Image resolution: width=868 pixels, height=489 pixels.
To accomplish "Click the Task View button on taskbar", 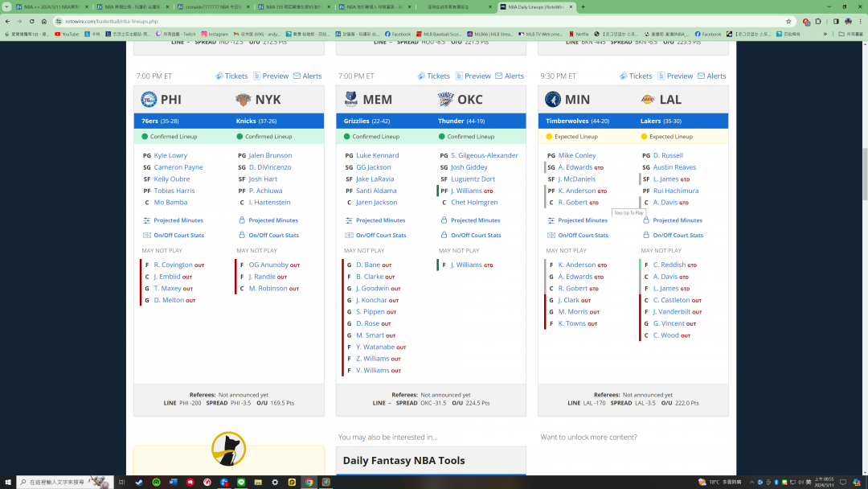I will pyautogui.click(x=122, y=483).
